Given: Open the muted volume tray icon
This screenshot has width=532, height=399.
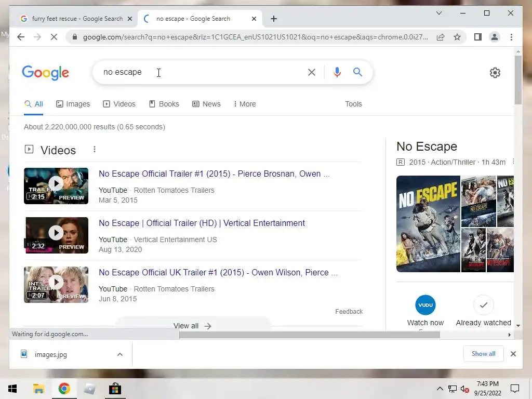Looking at the screenshot, I should tap(464, 389).
